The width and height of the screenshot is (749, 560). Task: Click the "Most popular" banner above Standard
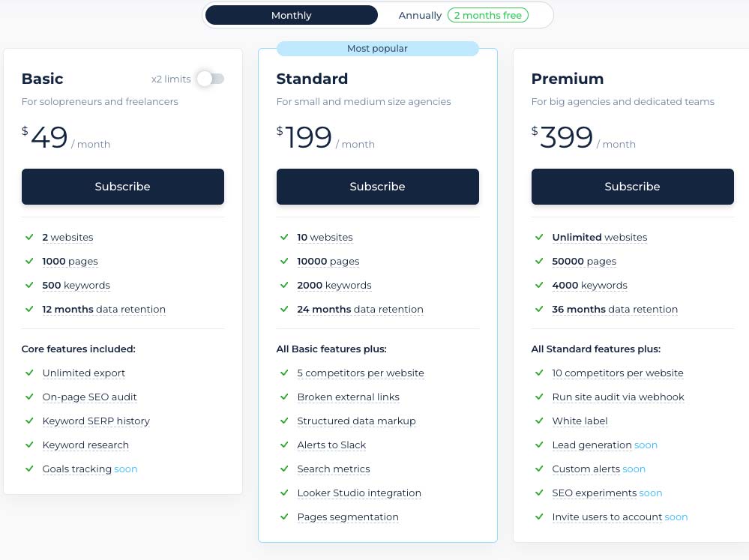point(377,48)
